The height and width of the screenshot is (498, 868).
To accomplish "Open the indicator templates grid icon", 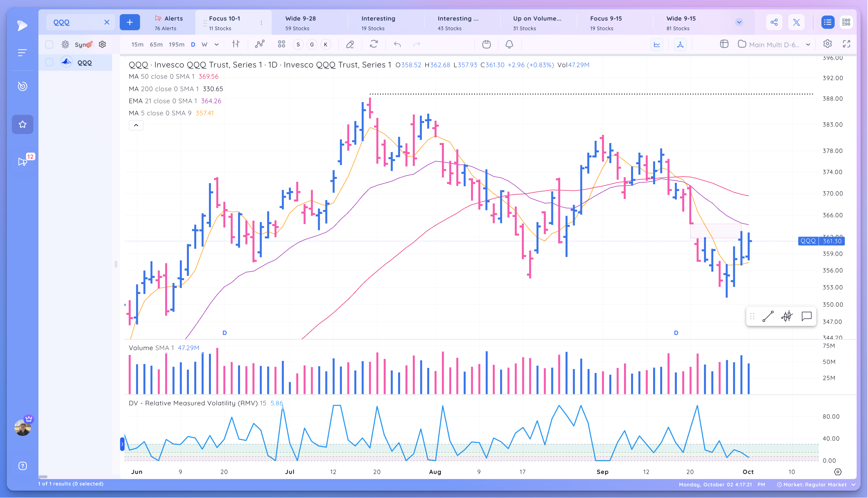I will (x=282, y=44).
